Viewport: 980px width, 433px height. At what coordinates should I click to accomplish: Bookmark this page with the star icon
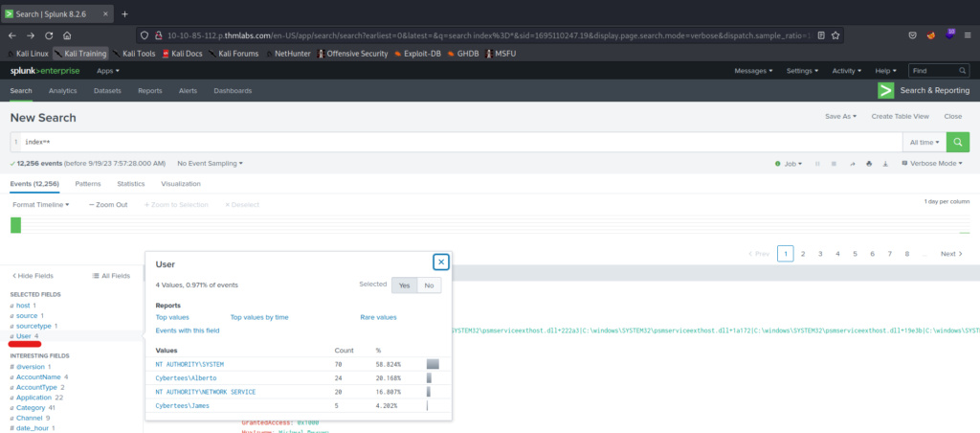pos(835,35)
